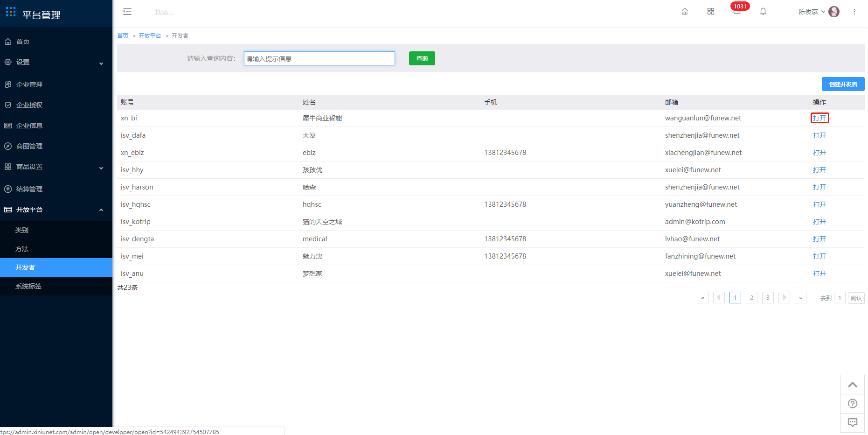This screenshot has height=435, width=868.
Task: Select the 系统标签 submenu item
Action: 56,286
